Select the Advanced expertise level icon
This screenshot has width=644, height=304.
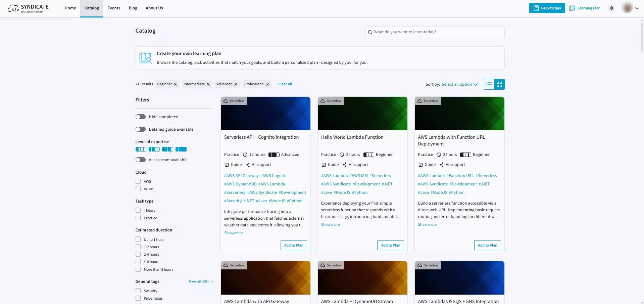(x=167, y=149)
